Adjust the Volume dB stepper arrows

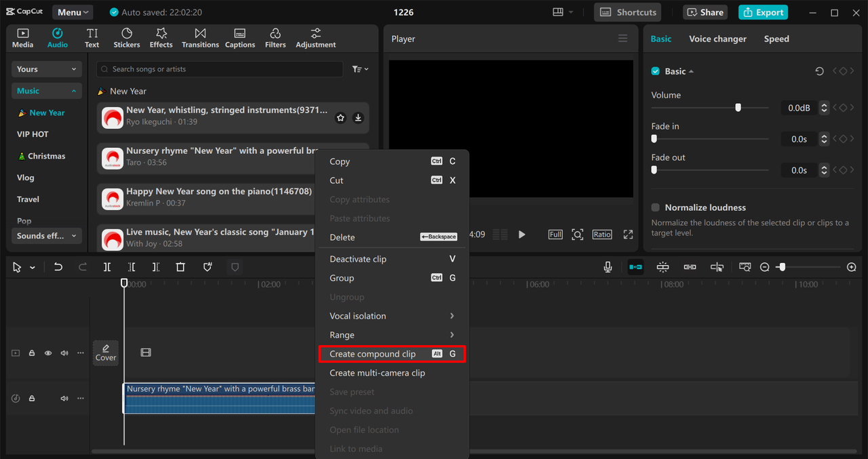pos(824,108)
